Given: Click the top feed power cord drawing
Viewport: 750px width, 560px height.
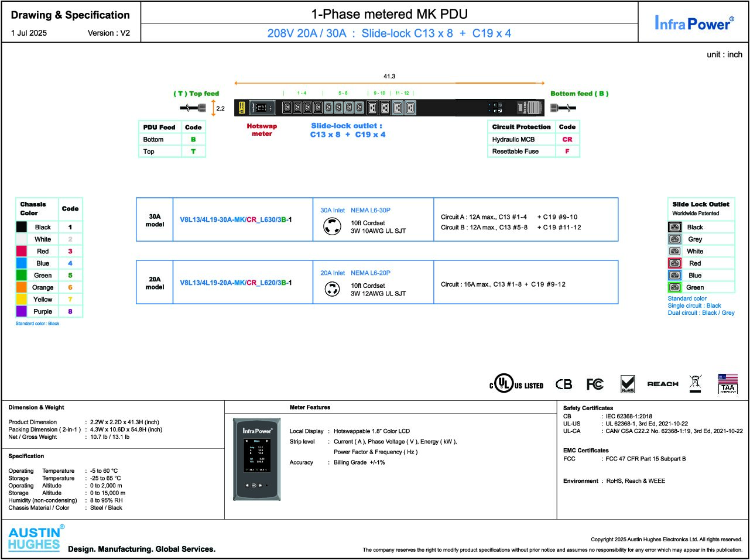Looking at the screenshot, I should (x=194, y=108).
